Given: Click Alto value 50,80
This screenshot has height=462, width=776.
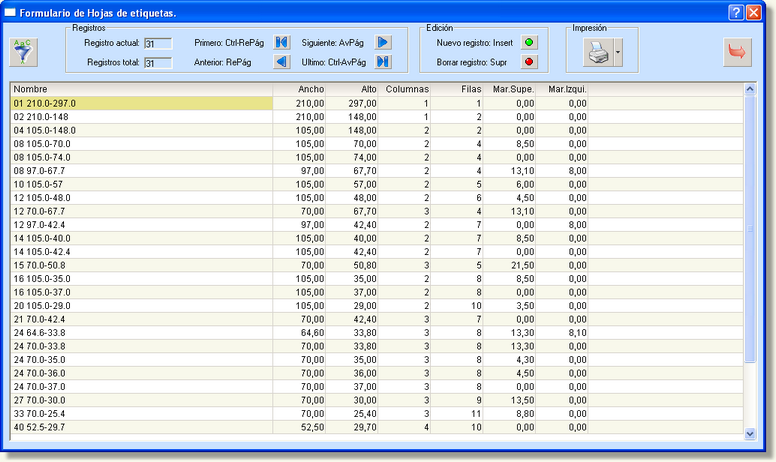Looking at the screenshot, I should [351, 265].
